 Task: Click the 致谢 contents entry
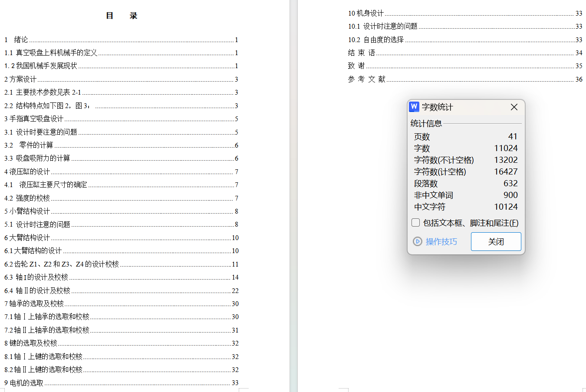465,66
